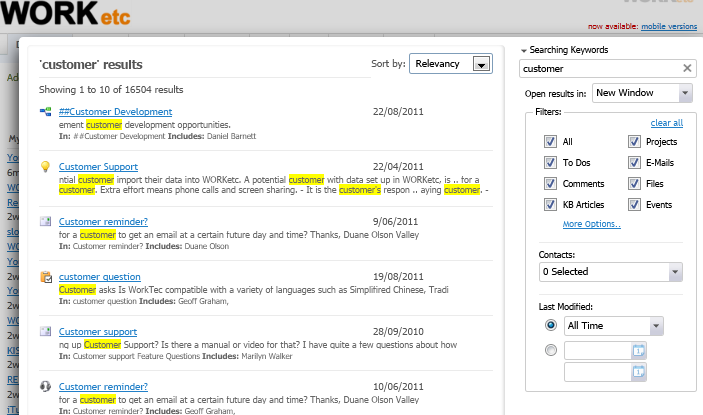Open the second Last Modified calendar picker

[x=639, y=372]
